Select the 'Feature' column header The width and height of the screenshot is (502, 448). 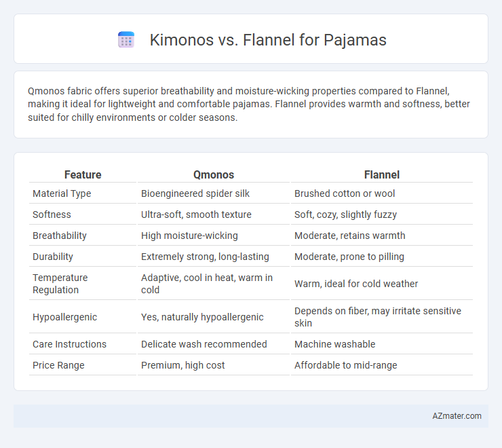tap(83, 174)
